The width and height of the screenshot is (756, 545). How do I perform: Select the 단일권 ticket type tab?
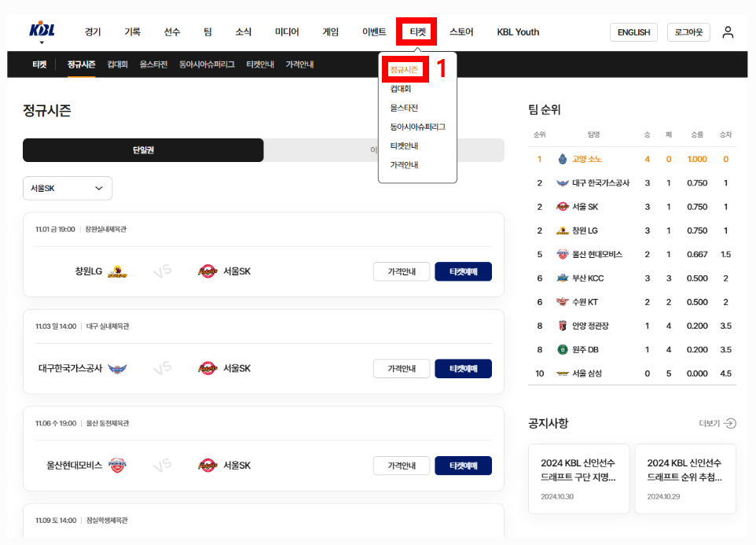click(x=143, y=150)
